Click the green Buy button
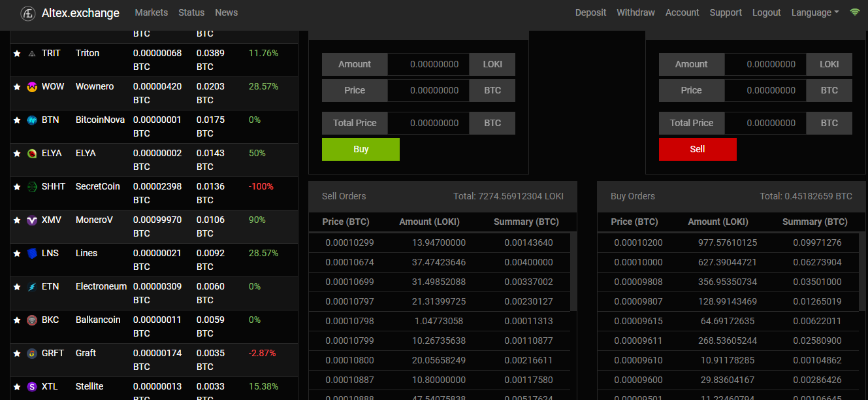868x400 pixels. [361, 149]
